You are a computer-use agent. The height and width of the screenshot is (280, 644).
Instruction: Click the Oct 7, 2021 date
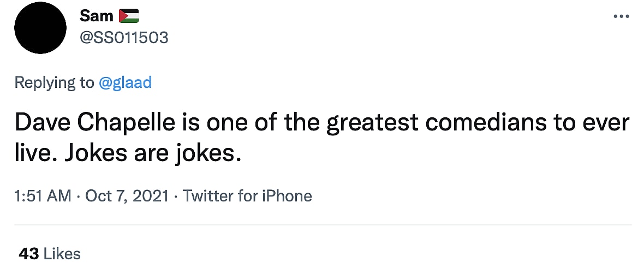tap(127, 196)
